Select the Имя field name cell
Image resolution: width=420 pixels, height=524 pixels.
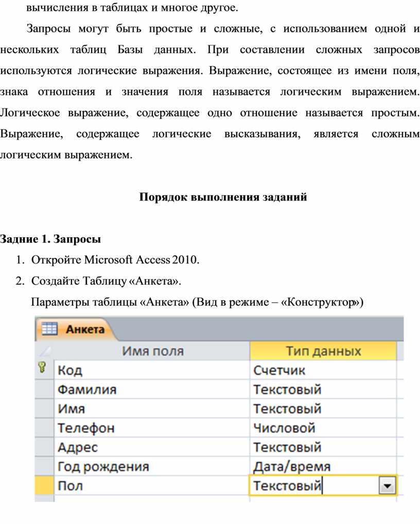152,409
